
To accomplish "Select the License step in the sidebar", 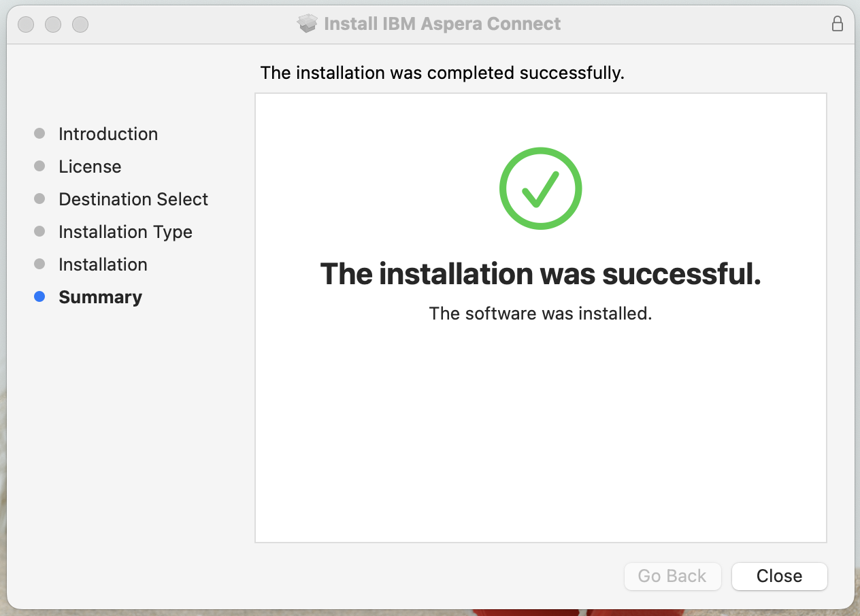I will click(x=90, y=166).
